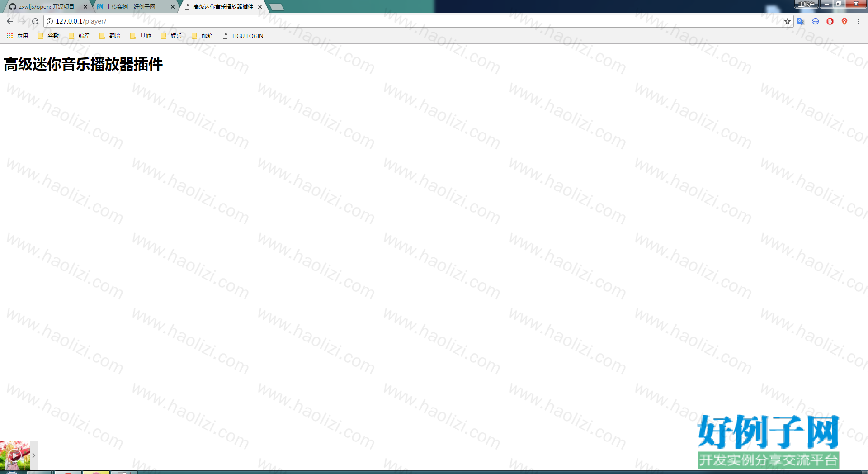The height and width of the screenshot is (474, 868).
Task: Select the 高级迷你音乐播放器插件 tab
Action: click(223, 7)
